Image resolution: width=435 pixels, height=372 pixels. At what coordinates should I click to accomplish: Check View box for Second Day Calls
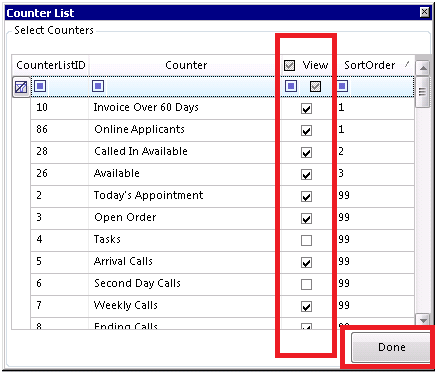click(x=306, y=284)
